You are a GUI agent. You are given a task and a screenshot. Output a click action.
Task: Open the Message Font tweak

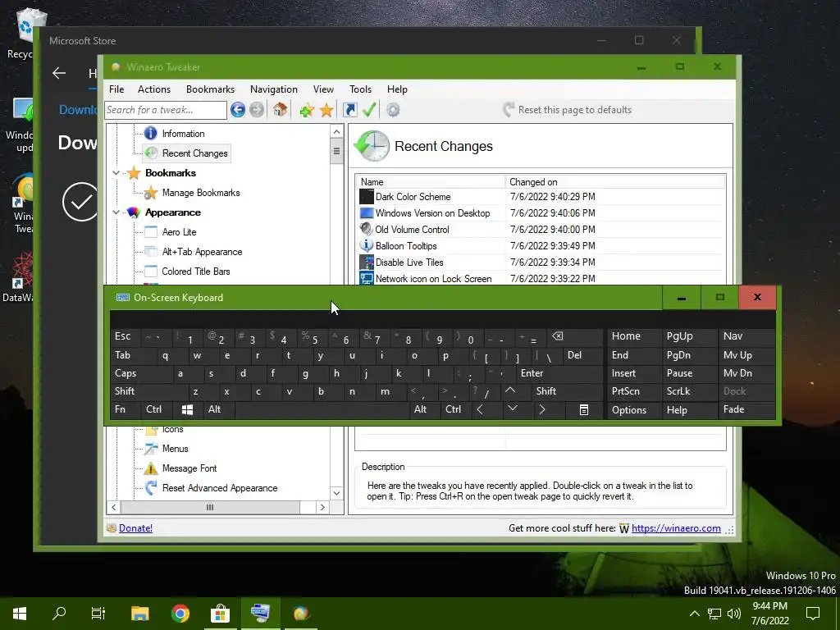pos(189,468)
